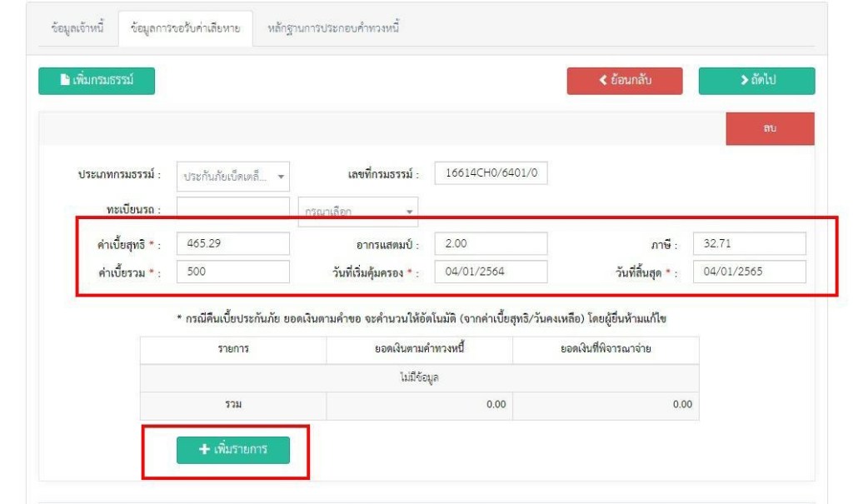The height and width of the screenshot is (504, 853).
Task: Select the ข้อมูลการขอรับค่าเสียหาย tab
Action: tap(185, 28)
